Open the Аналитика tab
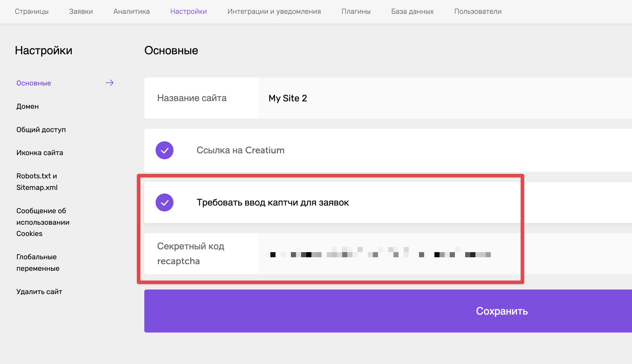Image resolution: width=632 pixels, height=364 pixels. [x=131, y=12]
